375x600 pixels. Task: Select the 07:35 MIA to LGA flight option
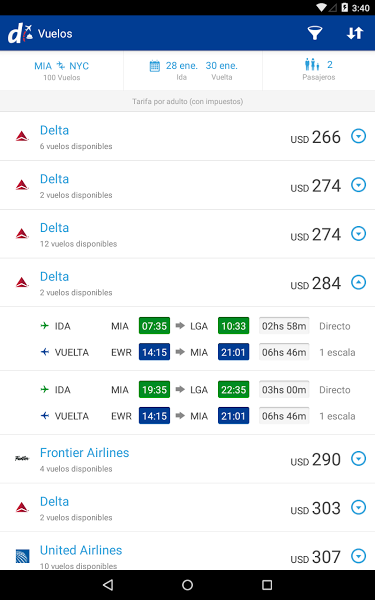(x=188, y=339)
